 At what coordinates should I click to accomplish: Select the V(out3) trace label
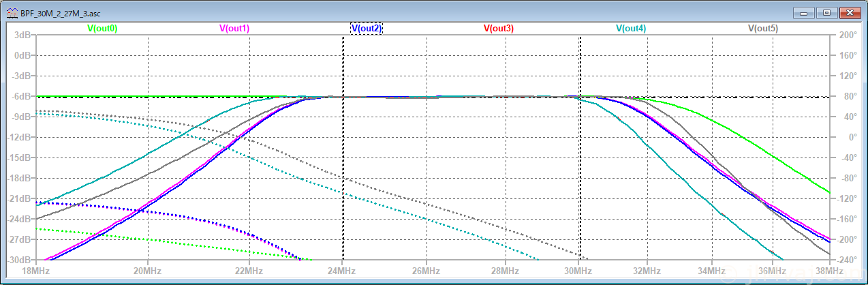[499, 29]
